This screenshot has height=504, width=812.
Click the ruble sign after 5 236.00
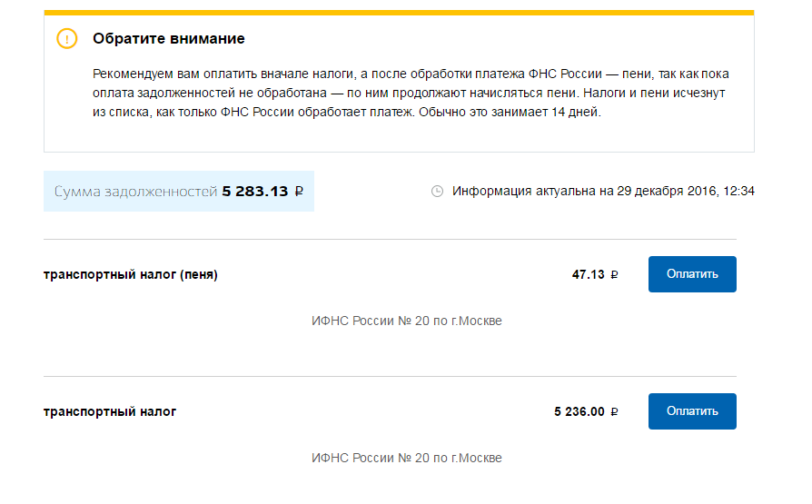coord(615,412)
